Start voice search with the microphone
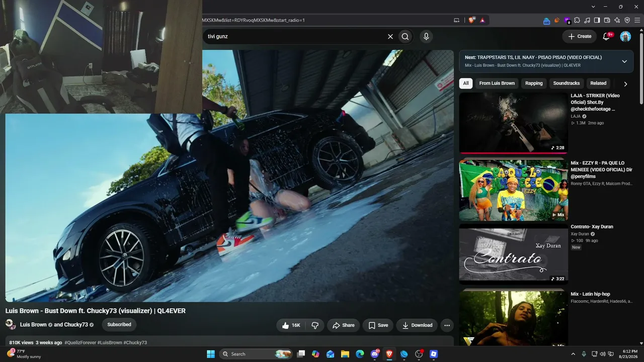This screenshot has width=644, height=362. pyautogui.click(x=426, y=36)
